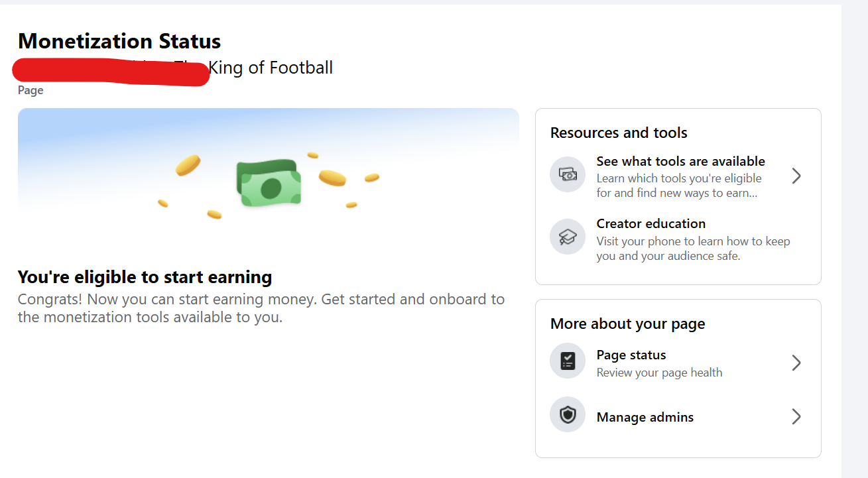
Task: Click "Review your page health" subtitle
Action: tap(659, 373)
